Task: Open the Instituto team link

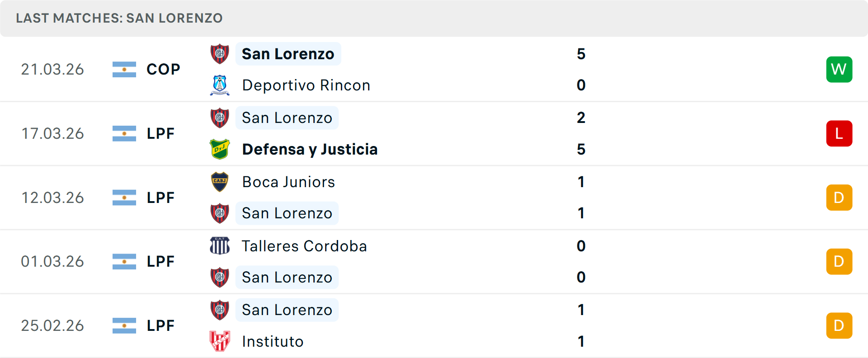Action: (x=273, y=341)
